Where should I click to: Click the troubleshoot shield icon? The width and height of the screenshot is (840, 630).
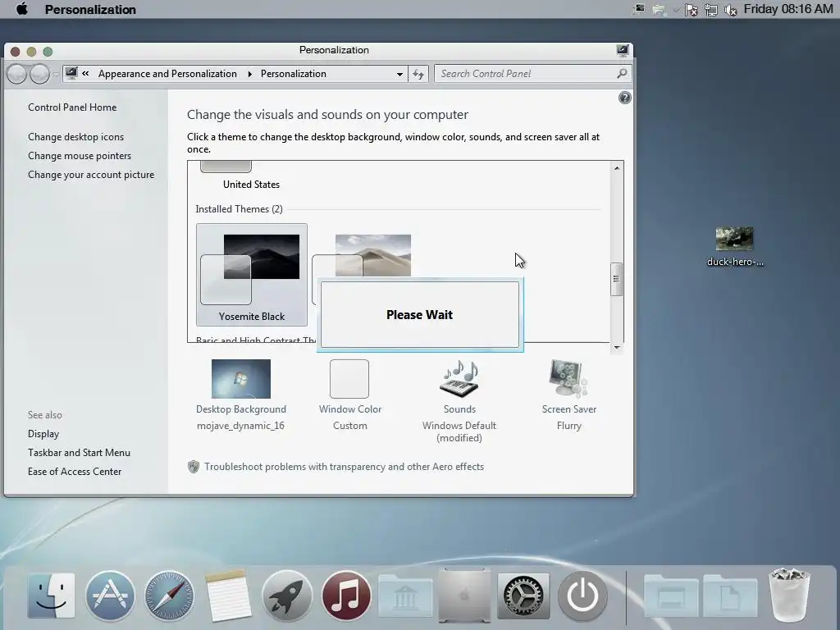click(x=194, y=467)
